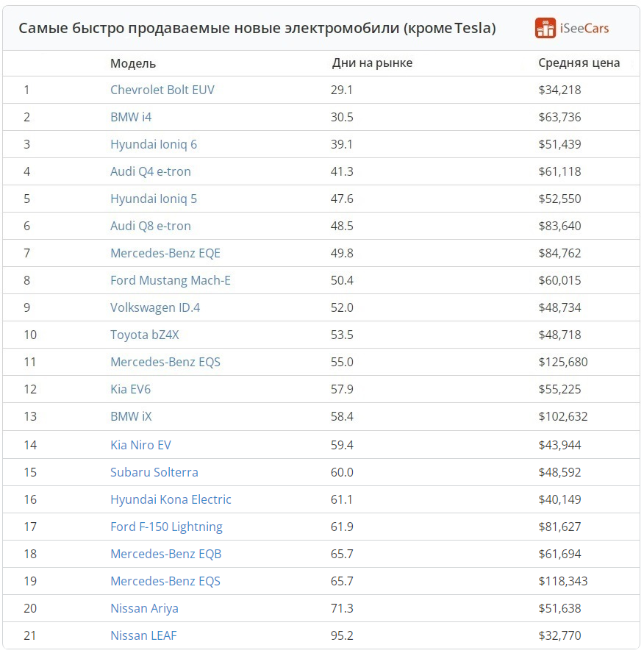The image size is (644, 656).
Task: Open Ford Mustang Mach-E link
Action: [171, 280]
